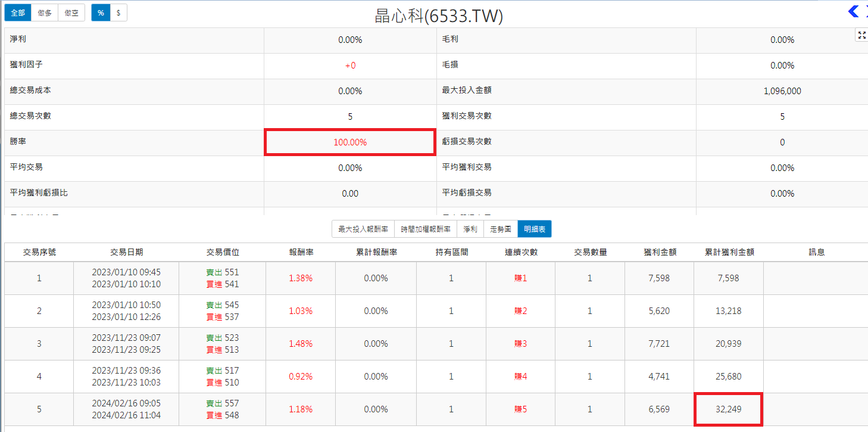868x432 pixels.
Task: Click the 1.48% return cell
Action: [301, 344]
